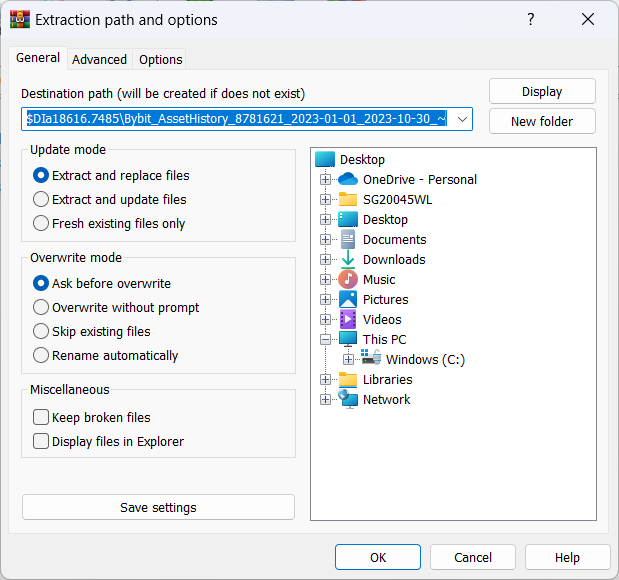Screen dimensions: 619x580
Task: Switch to the Advanced tab
Action: click(x=99, y=60)
